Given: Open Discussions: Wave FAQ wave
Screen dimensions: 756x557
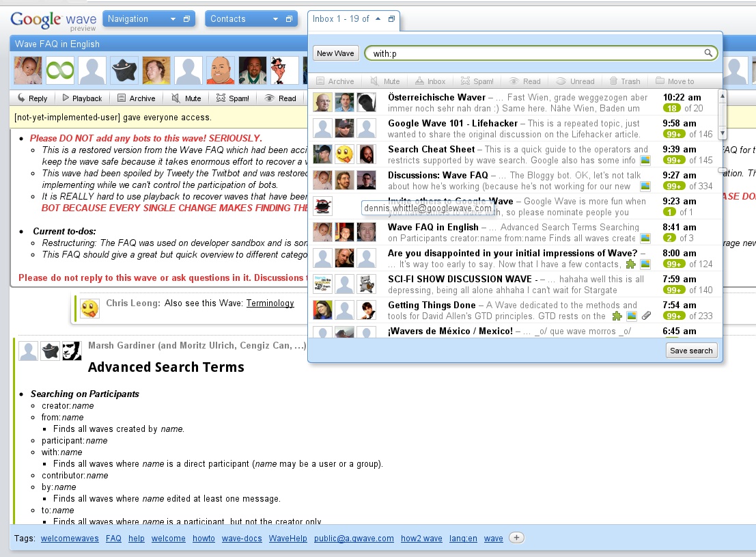Looking at the screenshot, I should click(x=514, y=180).
